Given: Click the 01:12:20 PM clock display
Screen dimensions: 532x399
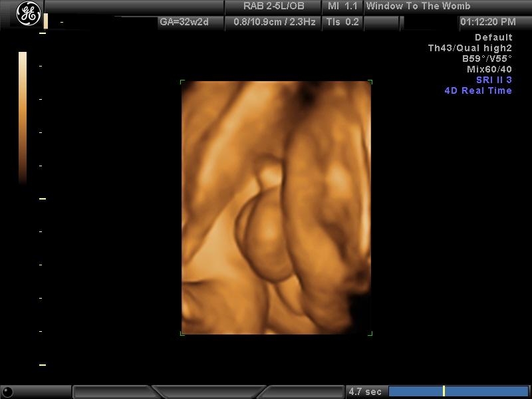Looking at the screenshot, I should (x=488, y=22).
